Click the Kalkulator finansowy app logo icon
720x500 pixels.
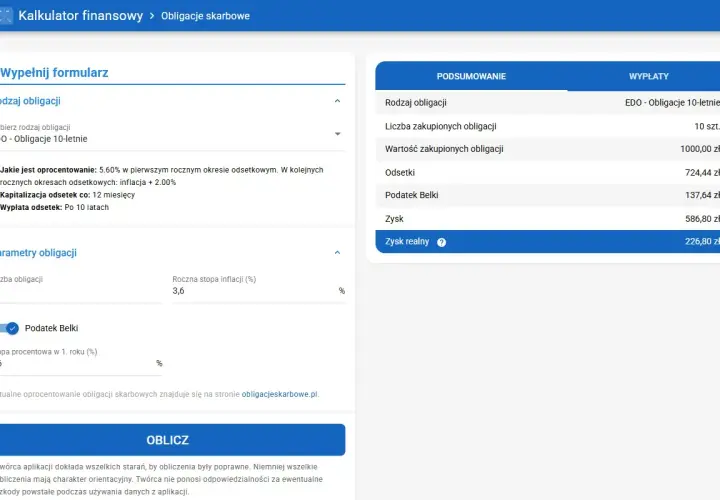tap(6, 16)
